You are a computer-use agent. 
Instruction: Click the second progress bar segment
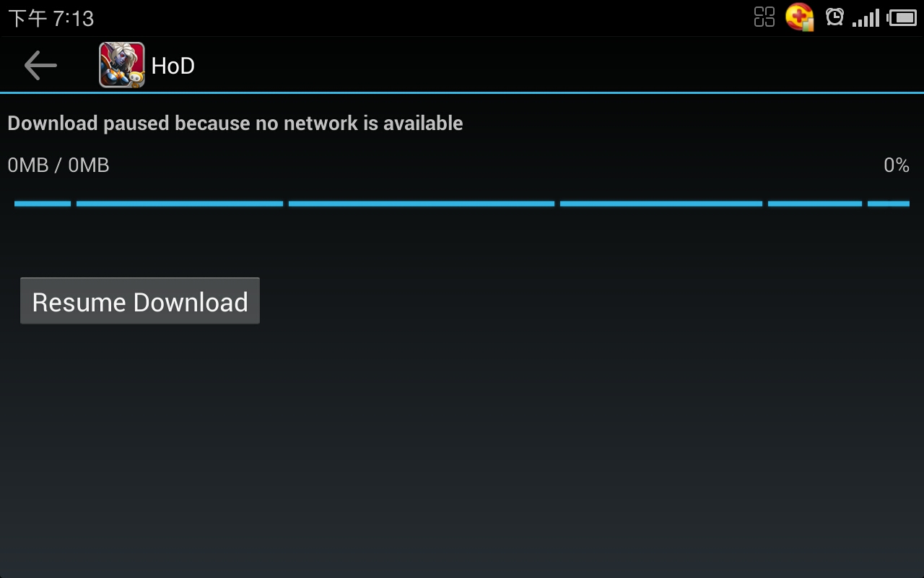(180, 204)
